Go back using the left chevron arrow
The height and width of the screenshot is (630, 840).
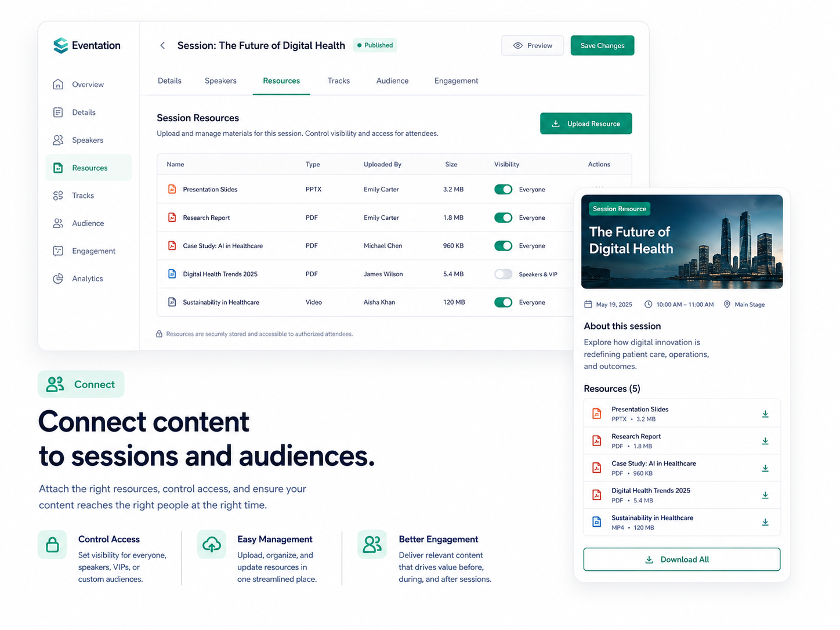pos(162,45)
